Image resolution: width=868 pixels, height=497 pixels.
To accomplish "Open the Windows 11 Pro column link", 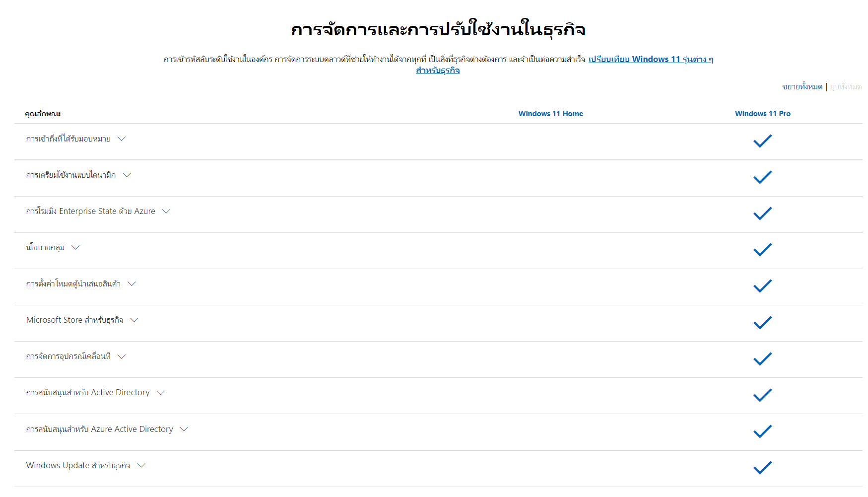I will pos(762,114).
